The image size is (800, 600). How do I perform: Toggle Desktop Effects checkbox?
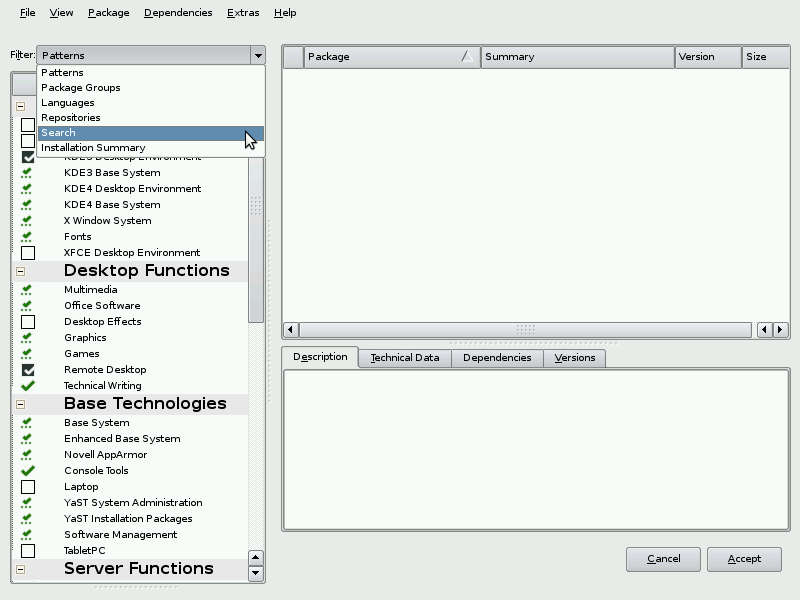(28, 322)
